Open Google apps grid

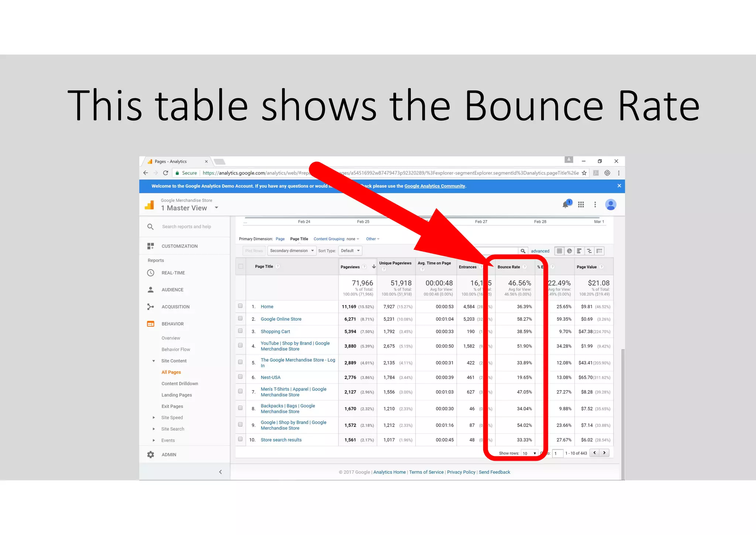point(581,204)
